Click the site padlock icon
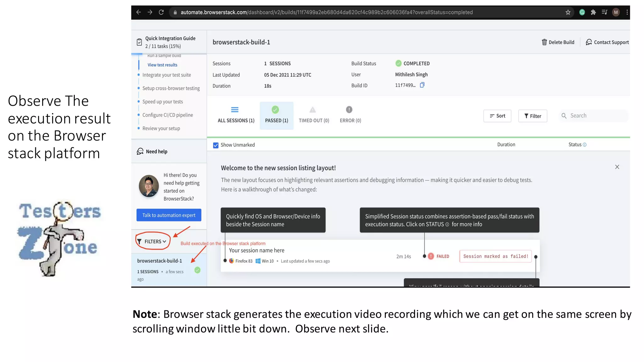 coord(175,12)
